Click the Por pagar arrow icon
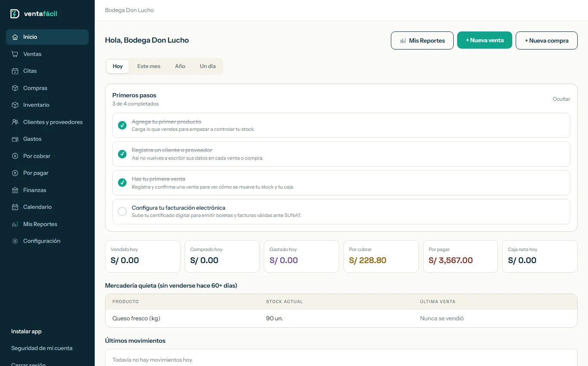This screenshot has width=588, height=366. click(15, 173)
